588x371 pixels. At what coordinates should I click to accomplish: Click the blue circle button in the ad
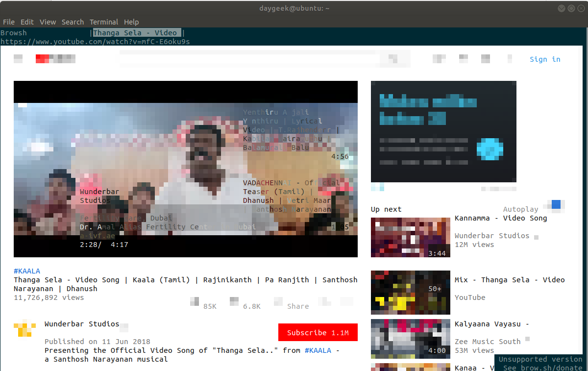coord(490,149)
